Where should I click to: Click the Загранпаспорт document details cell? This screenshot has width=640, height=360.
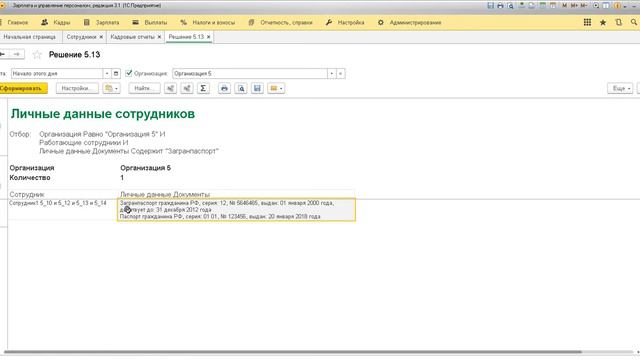(x=236, y=210)
